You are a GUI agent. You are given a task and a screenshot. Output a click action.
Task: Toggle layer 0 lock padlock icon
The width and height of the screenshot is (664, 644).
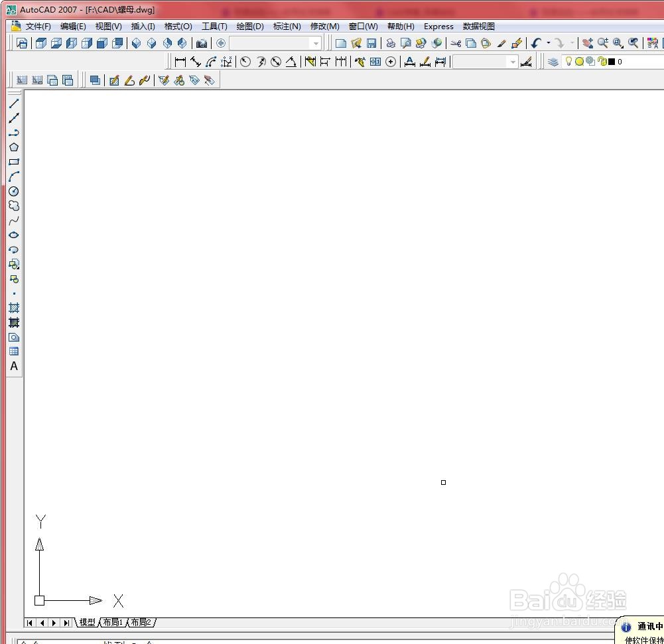(602, 62)
